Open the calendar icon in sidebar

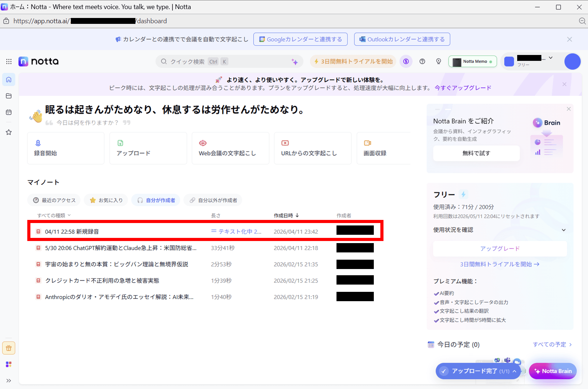pyautogui.click(x=9, y=112)
